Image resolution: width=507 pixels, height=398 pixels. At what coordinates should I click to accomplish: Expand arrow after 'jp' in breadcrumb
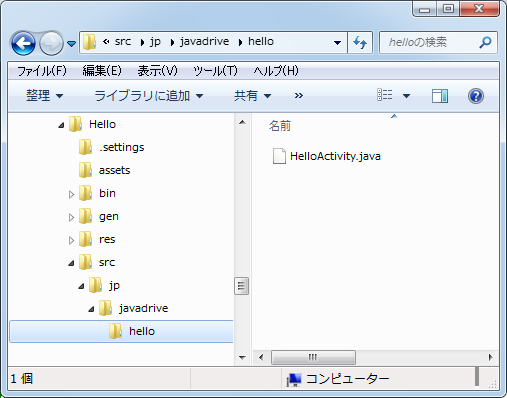point(172,43)
